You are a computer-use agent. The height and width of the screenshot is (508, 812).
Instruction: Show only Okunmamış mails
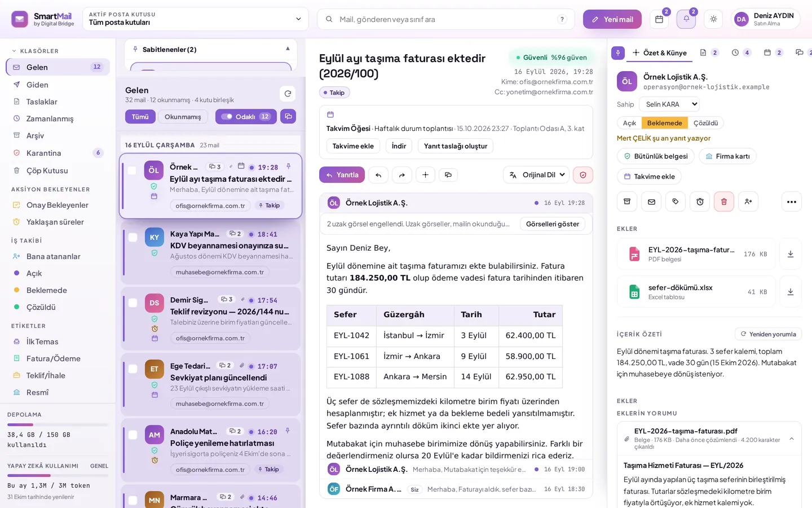point(183,117)
